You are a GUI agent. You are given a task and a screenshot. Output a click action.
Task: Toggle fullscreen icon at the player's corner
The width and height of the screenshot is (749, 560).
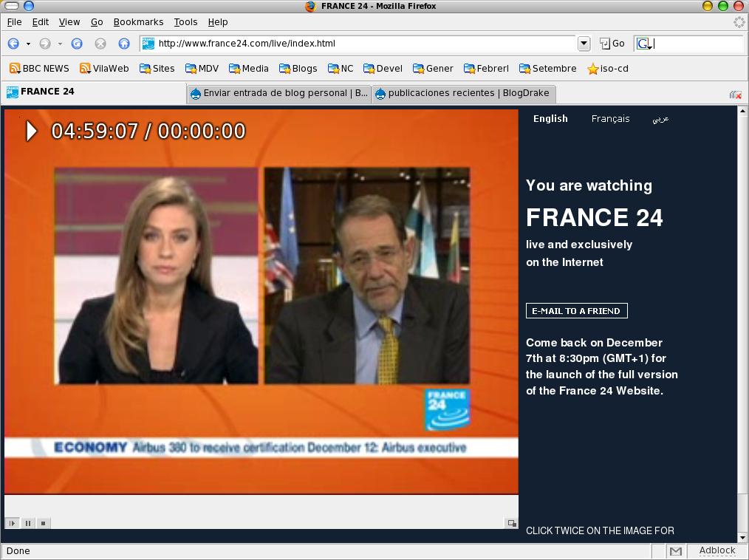click(512, 523)
